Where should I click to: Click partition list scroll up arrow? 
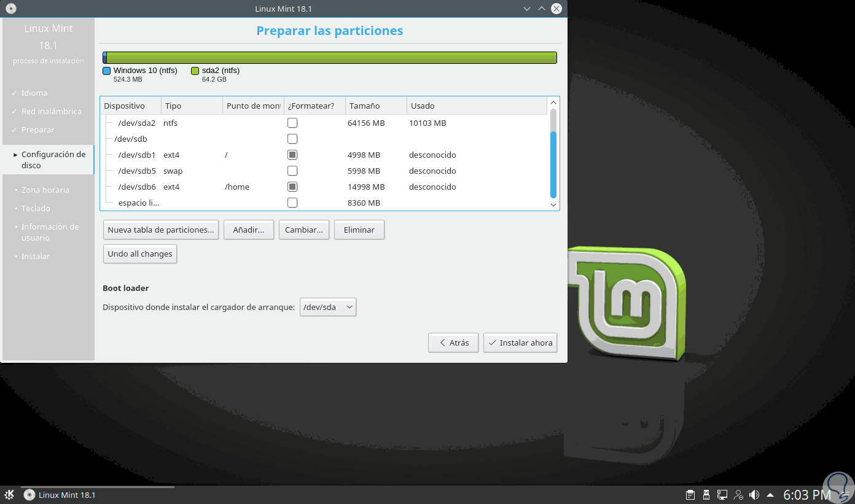tap(553, 103)
